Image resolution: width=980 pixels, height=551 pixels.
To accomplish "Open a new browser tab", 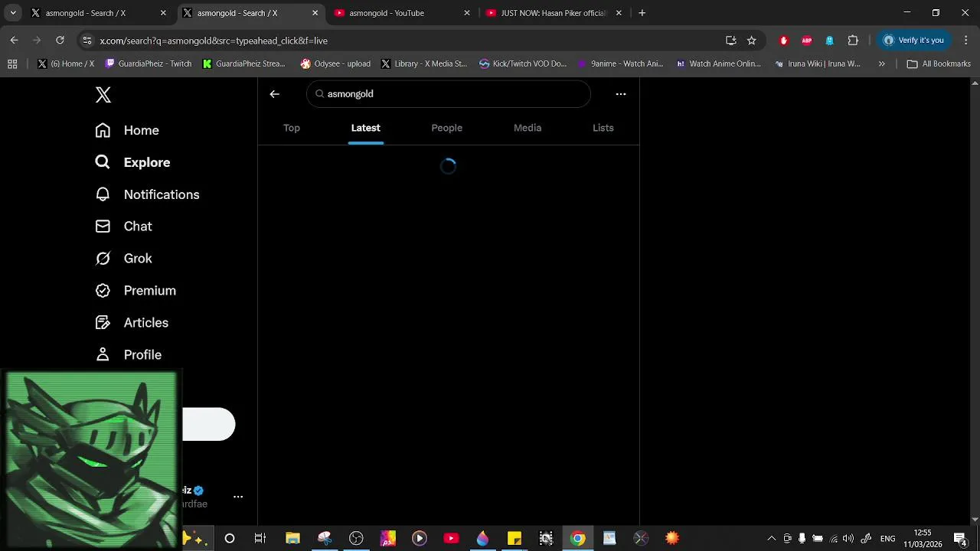I will [642, 13].
